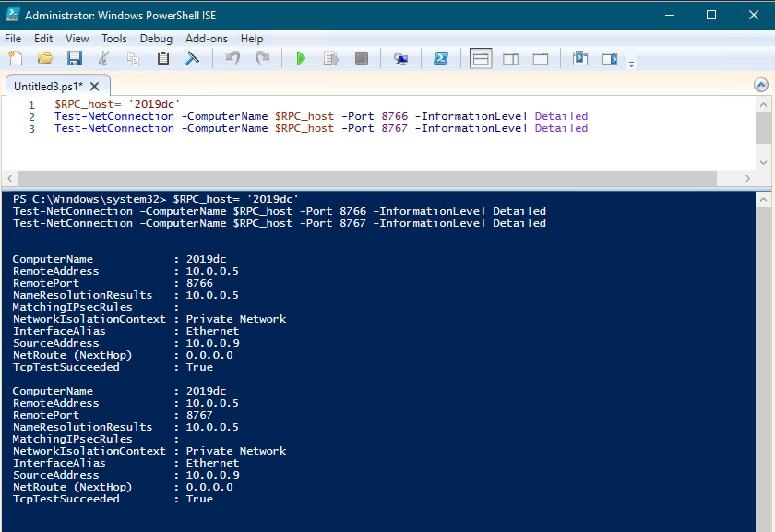The image size is (775, 532).
Task: Cut selected text with the scissors icon
Action: (103, 58)
